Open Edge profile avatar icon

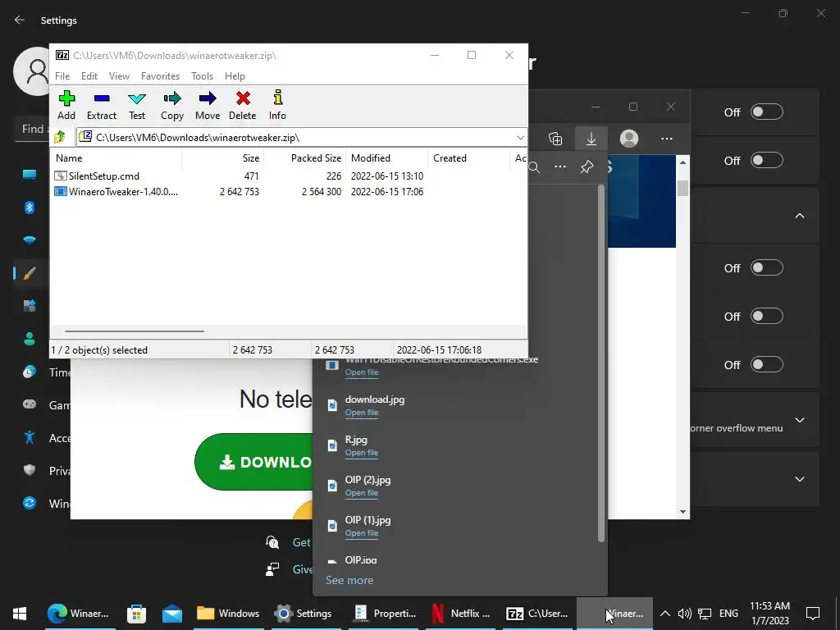coord(629,139)
